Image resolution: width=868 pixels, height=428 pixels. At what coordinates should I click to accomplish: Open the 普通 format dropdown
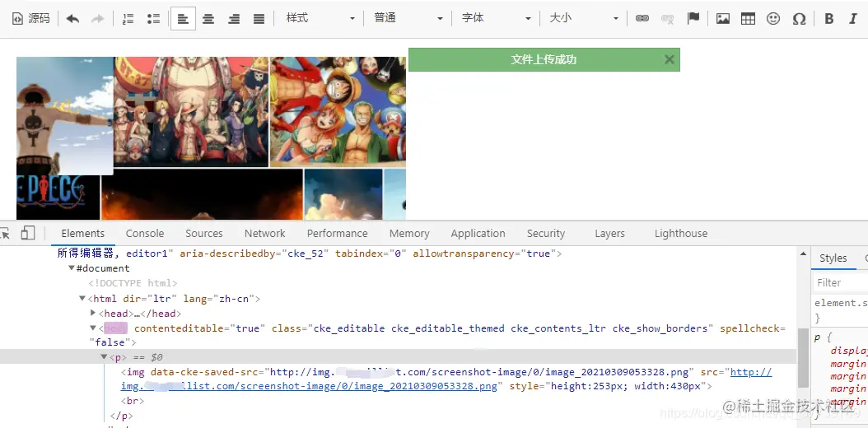[x=408, y=18]
